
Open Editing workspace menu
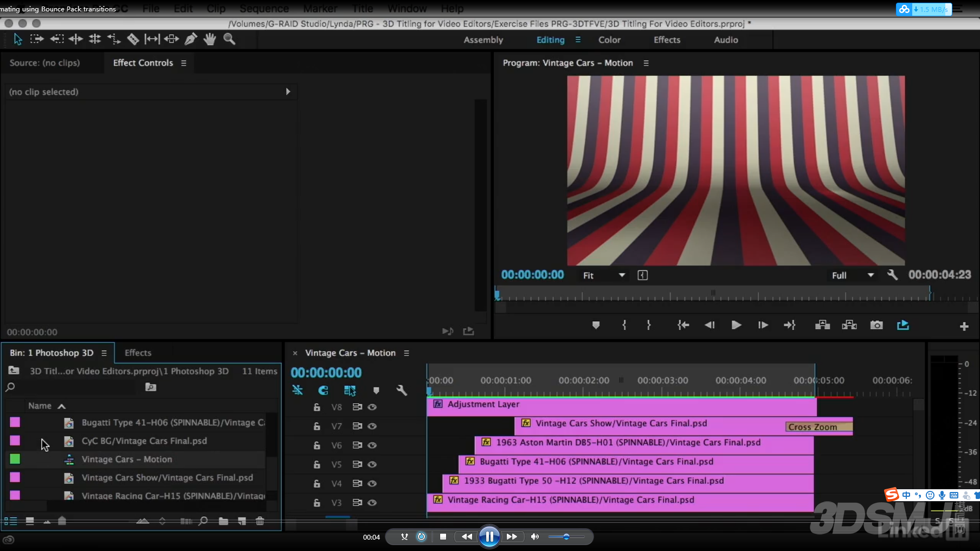tap(578, 40)
